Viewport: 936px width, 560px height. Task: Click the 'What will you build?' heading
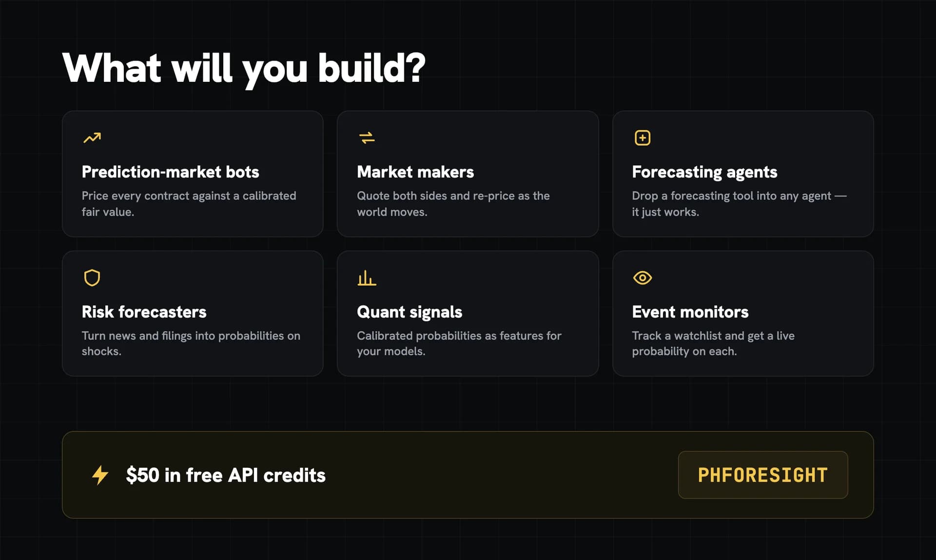(x=244, y=69)
